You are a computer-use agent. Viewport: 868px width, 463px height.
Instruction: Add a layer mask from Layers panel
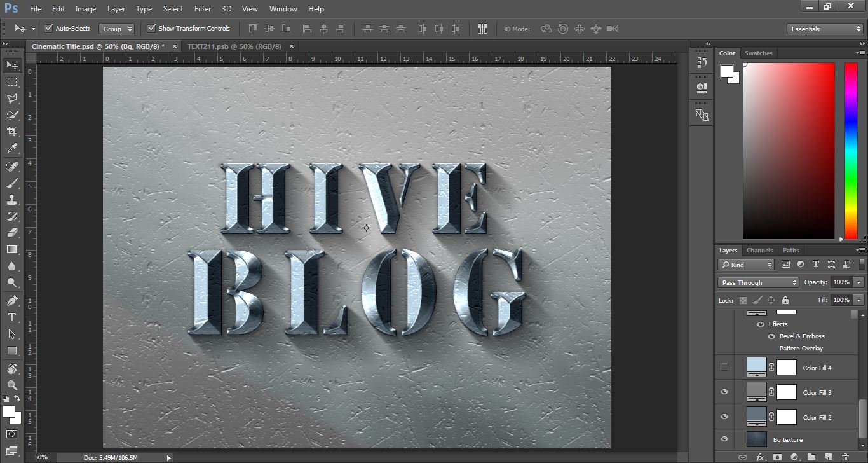pos(777,457)
